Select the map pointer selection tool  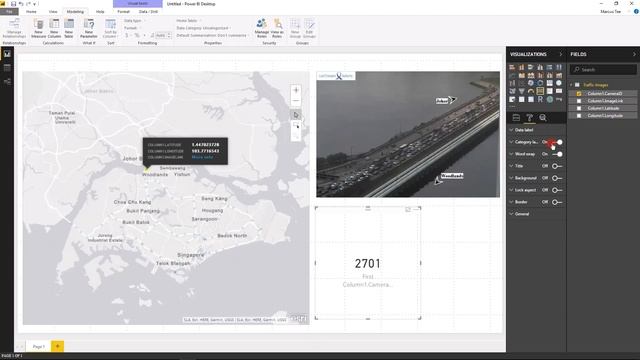(296, 115)
